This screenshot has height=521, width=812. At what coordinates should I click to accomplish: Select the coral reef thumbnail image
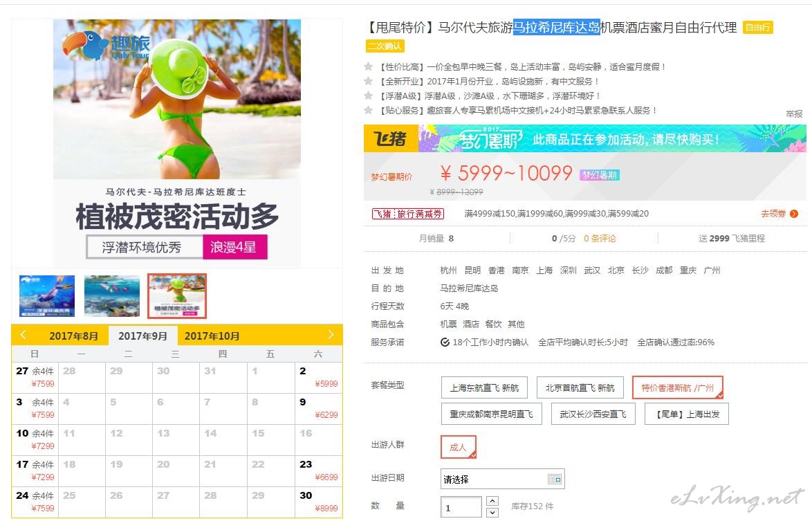112,295
